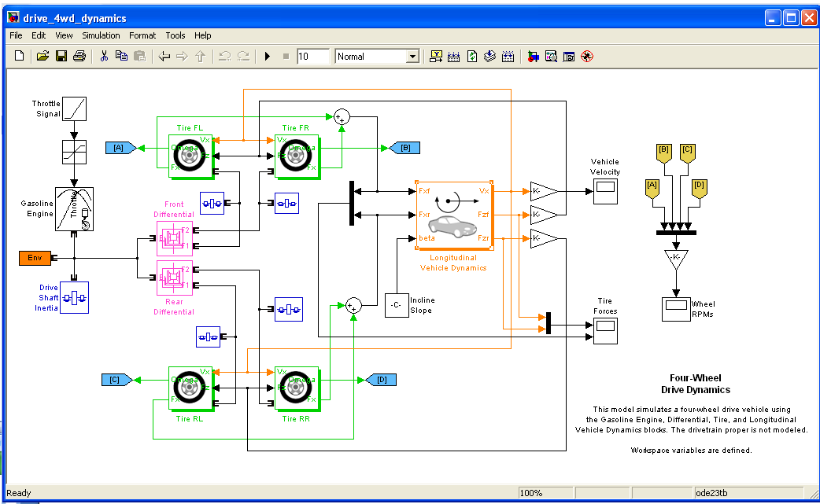Select the Gasoline Engine block
This screenshot has width=820, height=504.
click(74, 209)
